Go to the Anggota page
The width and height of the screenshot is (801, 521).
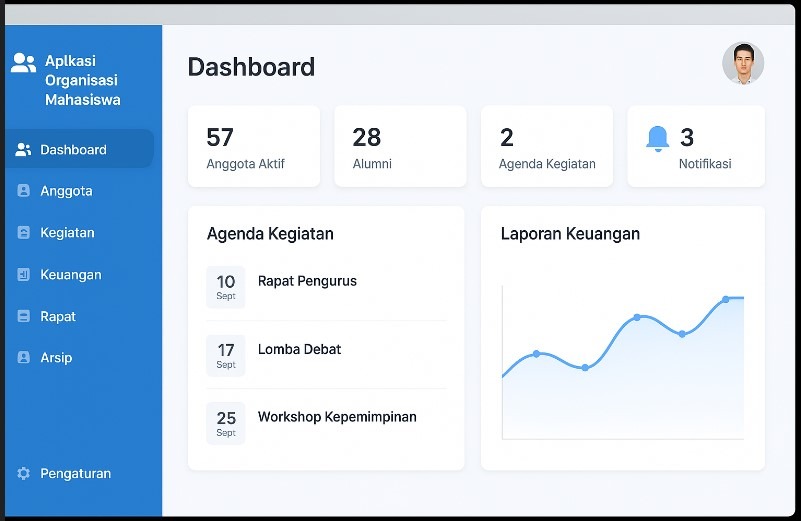66,191
